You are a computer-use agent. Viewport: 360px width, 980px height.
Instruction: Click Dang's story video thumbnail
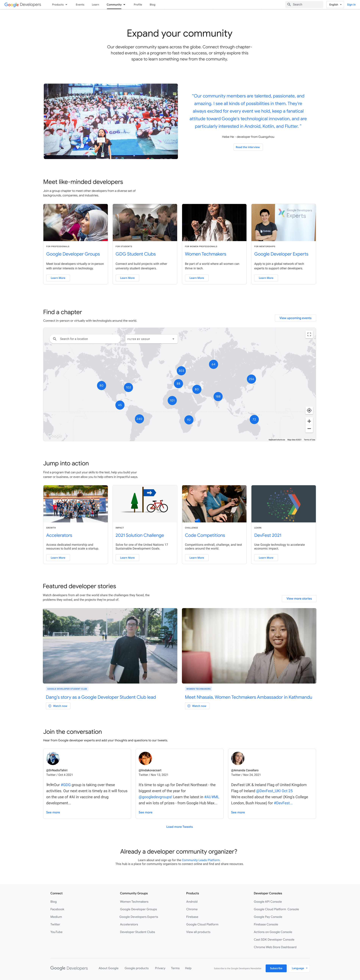(x=110, y=646)
